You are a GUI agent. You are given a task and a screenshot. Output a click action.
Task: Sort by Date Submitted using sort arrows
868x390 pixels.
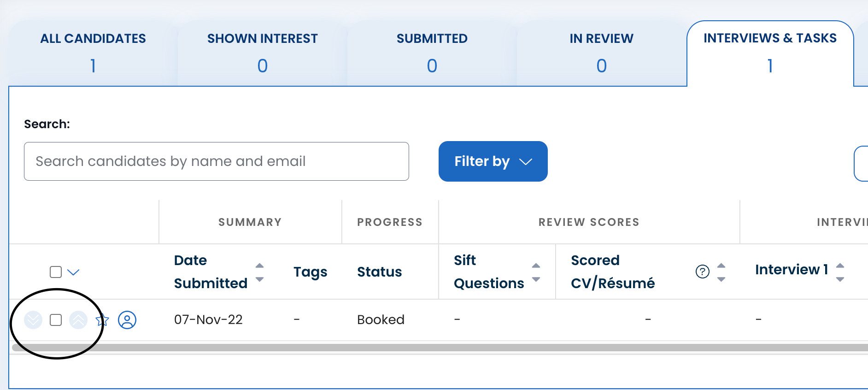click(x=260, y=272)
